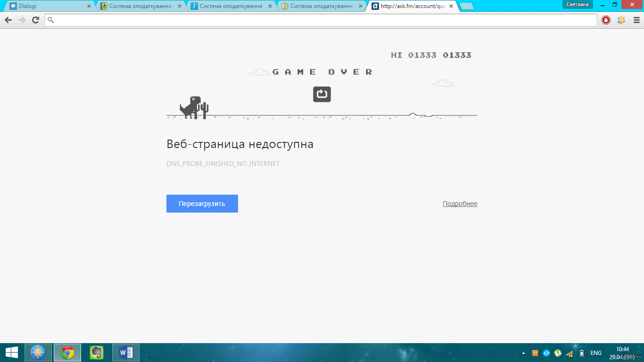The image size is (644, 362).
Task: Open the Светлана profile switcher
Action: [x=578, y=4]
